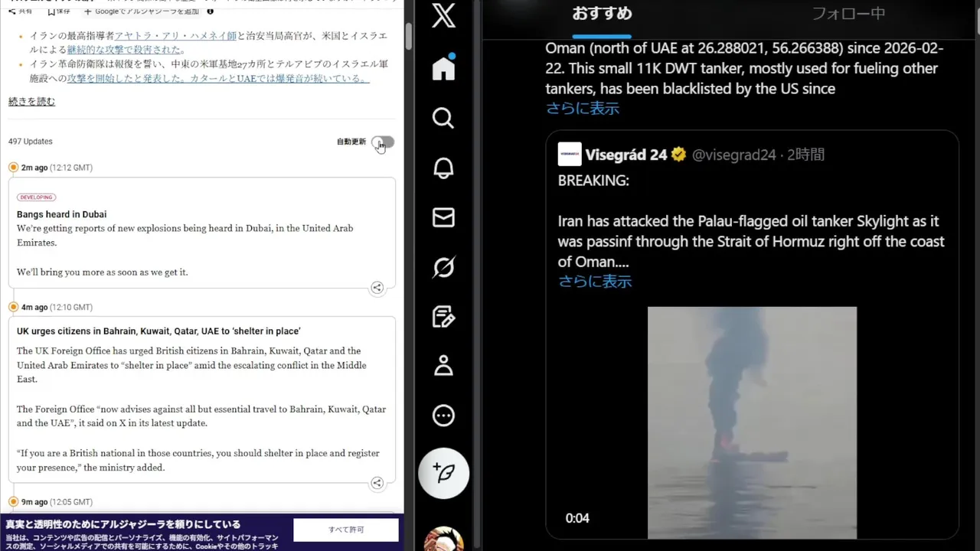Open the X logo home link

click(x=443, y=15)
